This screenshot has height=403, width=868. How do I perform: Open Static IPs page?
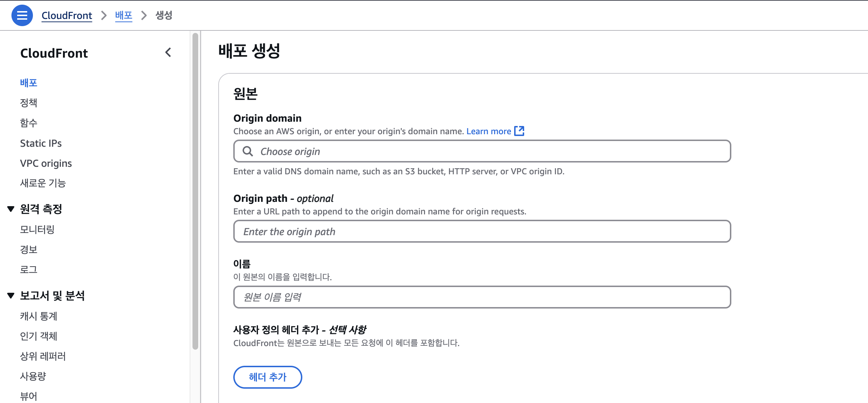point(41,143)
